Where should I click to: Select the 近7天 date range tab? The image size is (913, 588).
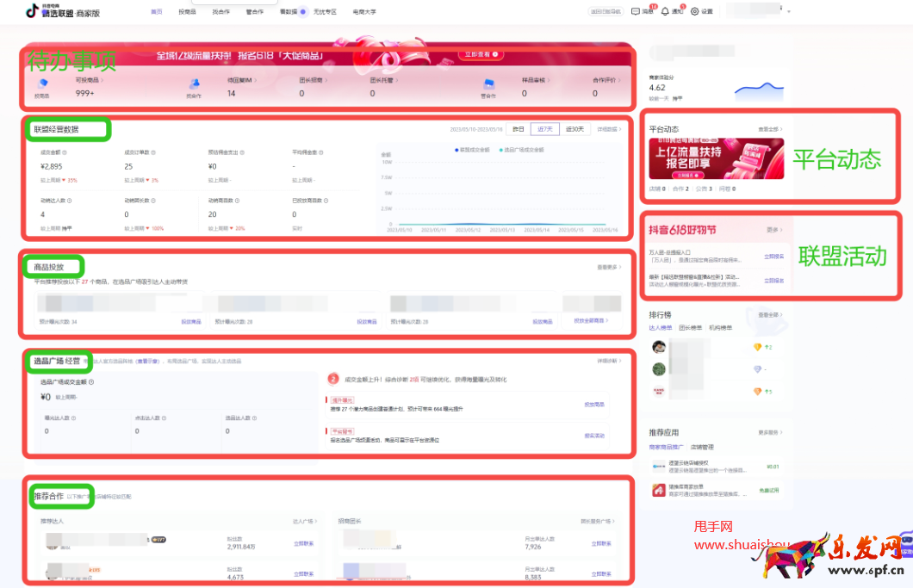pyautogui.click(x=545, y=129)
